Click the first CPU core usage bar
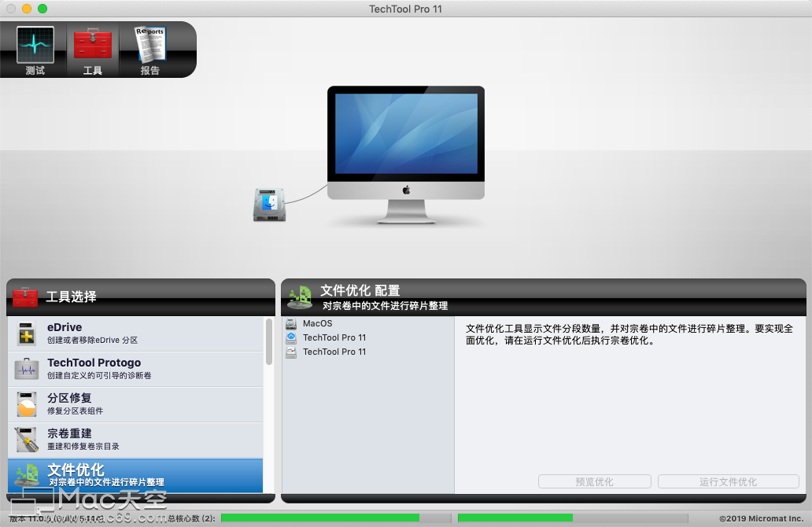 point(336,518)
